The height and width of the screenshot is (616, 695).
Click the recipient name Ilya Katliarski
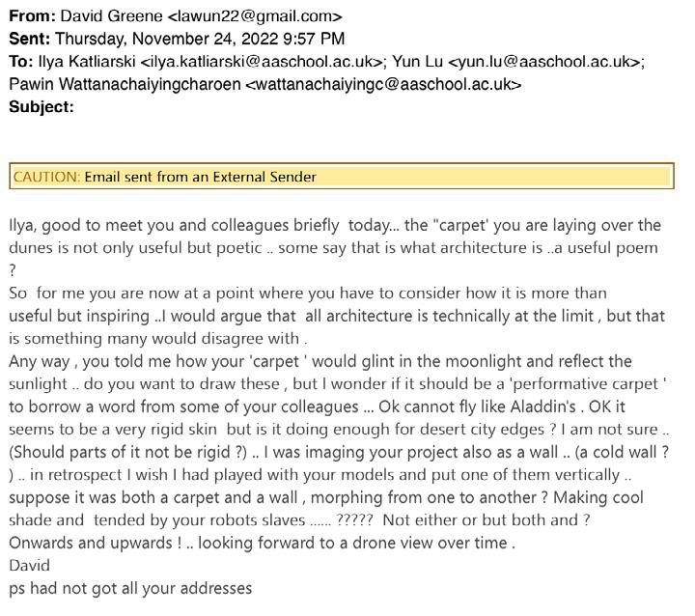click(x=86, y=62)
